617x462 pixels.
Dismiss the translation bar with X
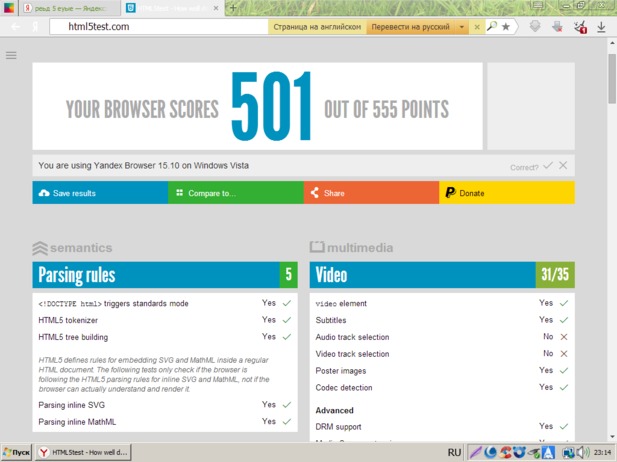(477, 27)
